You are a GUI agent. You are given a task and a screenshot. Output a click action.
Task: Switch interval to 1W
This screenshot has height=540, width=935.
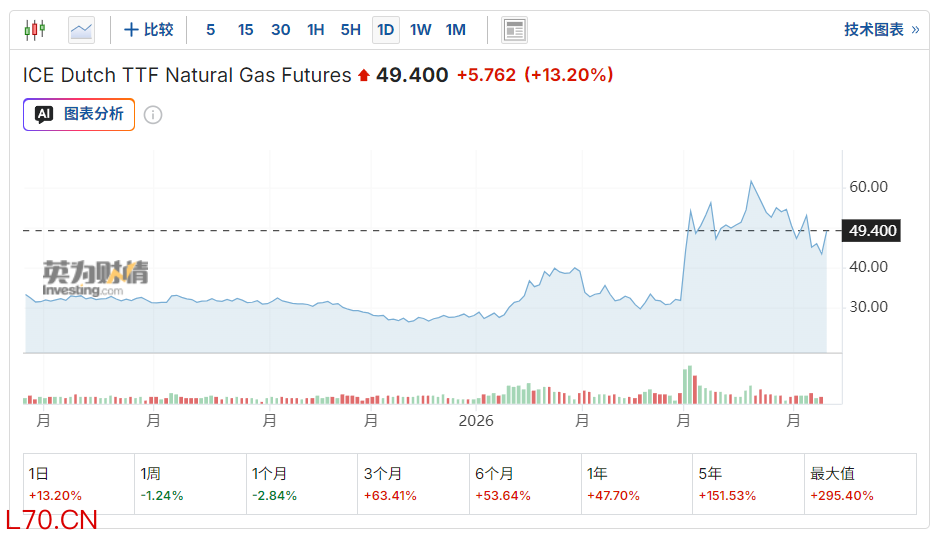click(x=420, y=30)
